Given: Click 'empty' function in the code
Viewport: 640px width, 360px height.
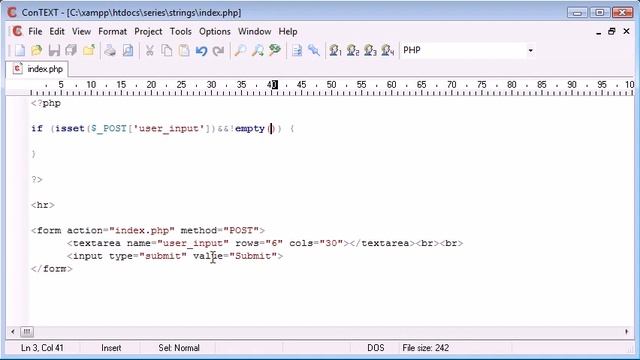Looking at the screenshot, I should pos(250,129).
